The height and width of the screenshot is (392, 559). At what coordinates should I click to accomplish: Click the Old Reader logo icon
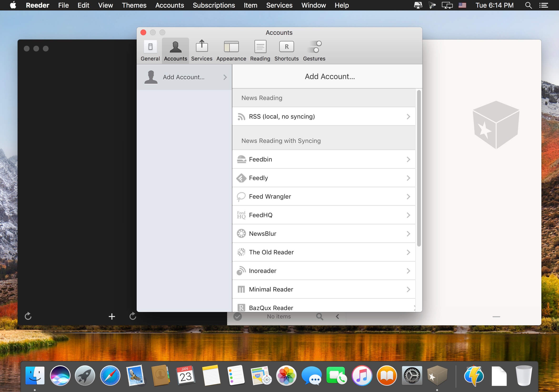pos(241,252)
